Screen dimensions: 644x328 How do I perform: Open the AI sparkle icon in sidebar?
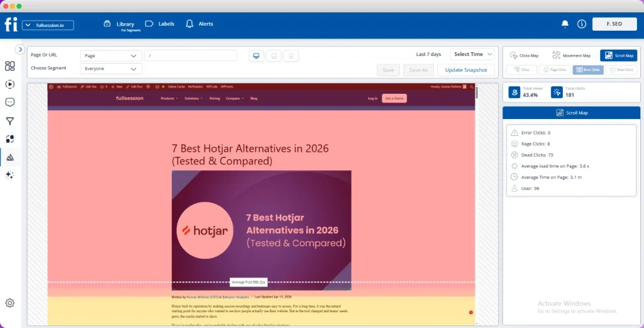(x=10, y=175)
